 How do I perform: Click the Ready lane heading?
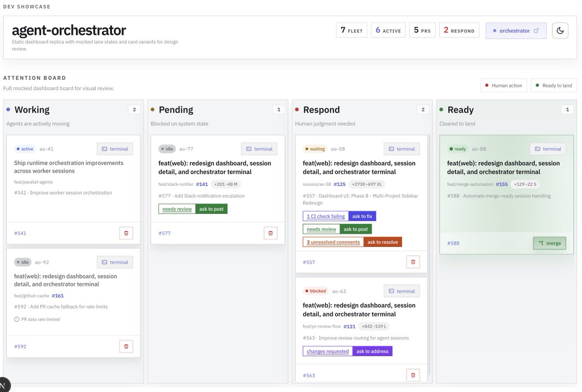point(461,110)
